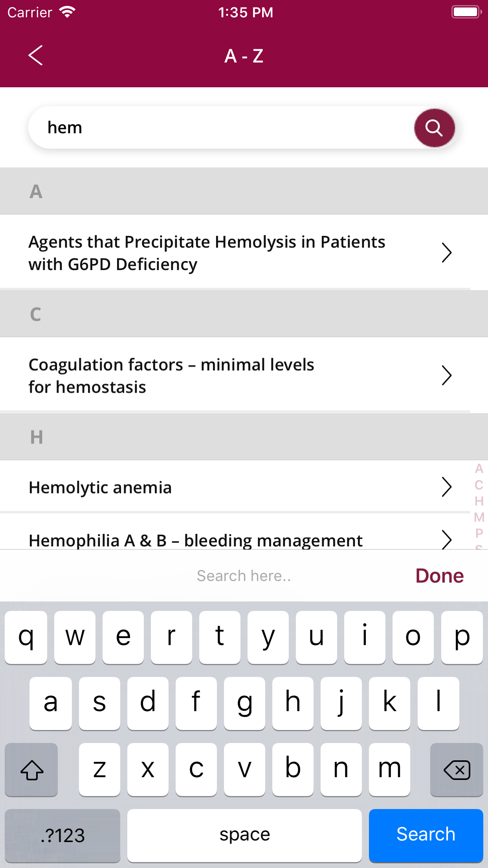The width and height of the screenshot is (488, 868).
Task: Switch keyboard to .?123 numbers layout
Action: pos(62,835)
